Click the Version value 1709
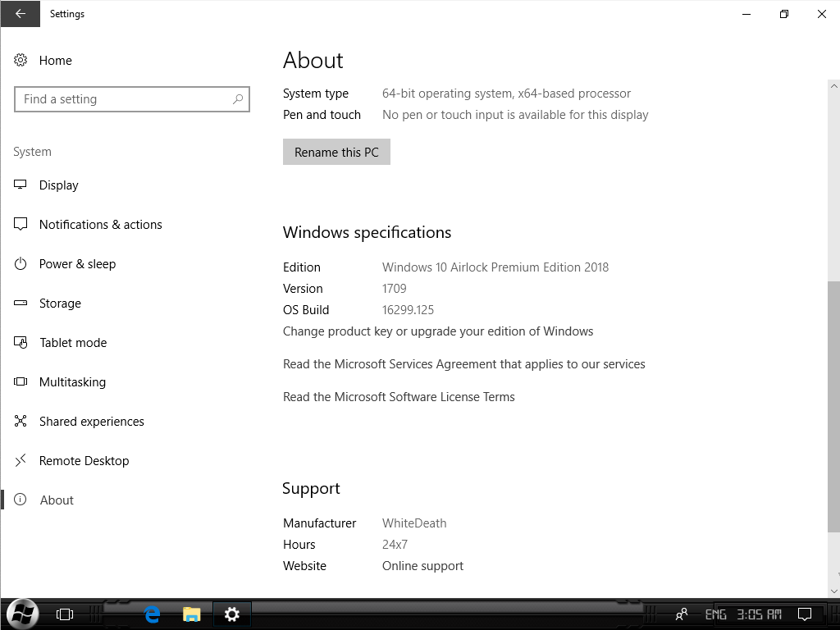The width and height of the screenshot is (840, 630). coord(395,289)
